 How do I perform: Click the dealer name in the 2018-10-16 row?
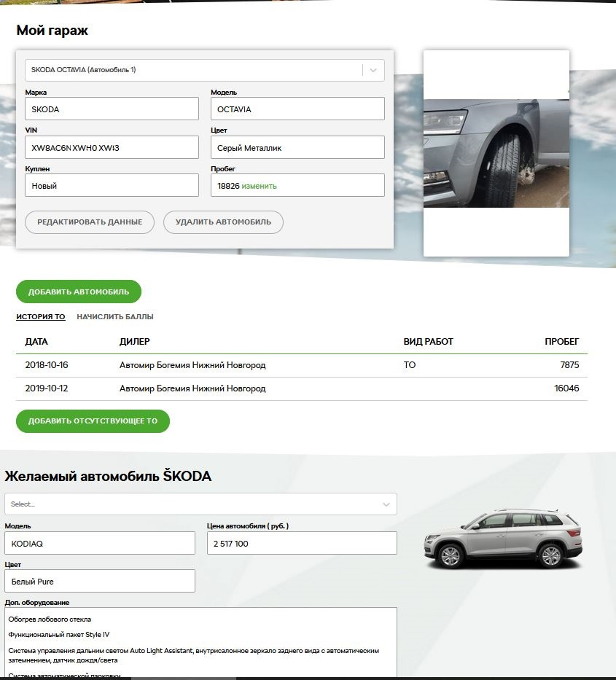pos(192,365)
